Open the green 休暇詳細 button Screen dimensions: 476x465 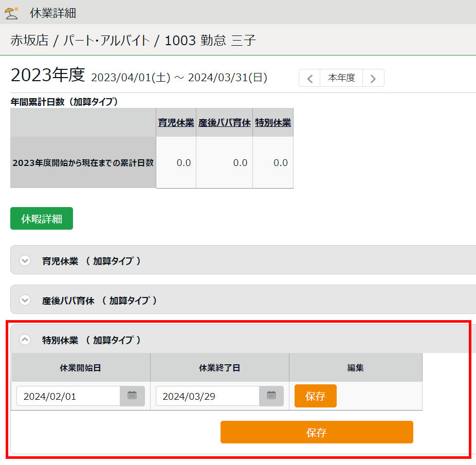[x=42, y=218]
